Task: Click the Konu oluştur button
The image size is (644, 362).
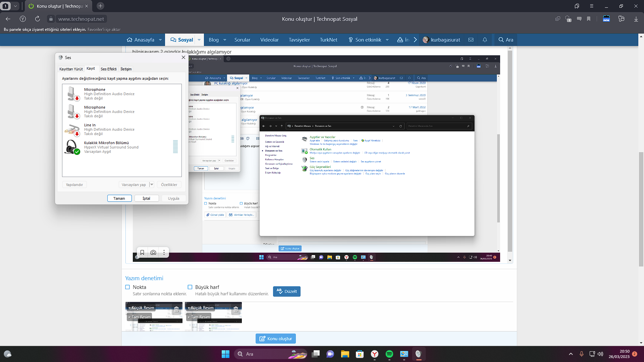Action: point(276,339)
